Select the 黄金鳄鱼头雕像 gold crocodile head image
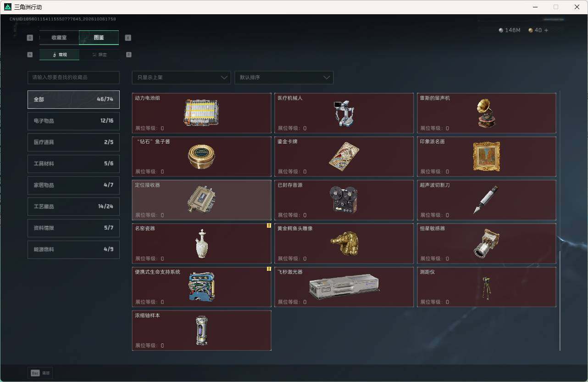Image resolution: width=588 pixels, height=382 pixels. (x=344, y=243)
